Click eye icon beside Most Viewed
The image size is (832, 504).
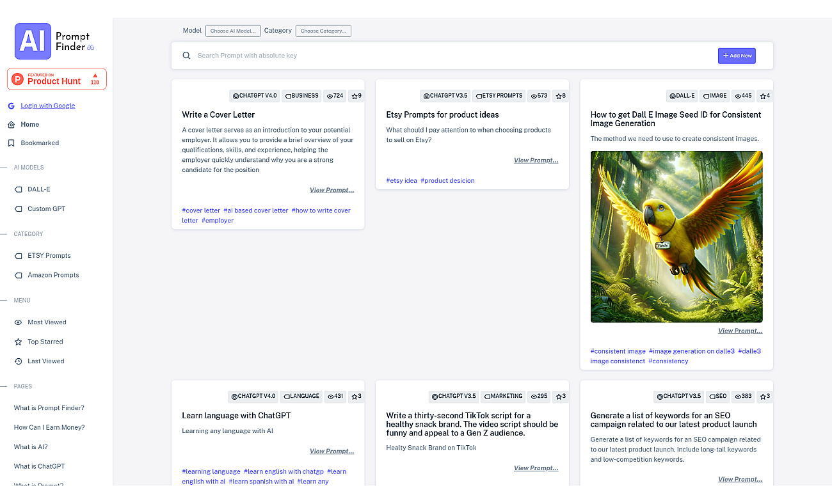18,322
